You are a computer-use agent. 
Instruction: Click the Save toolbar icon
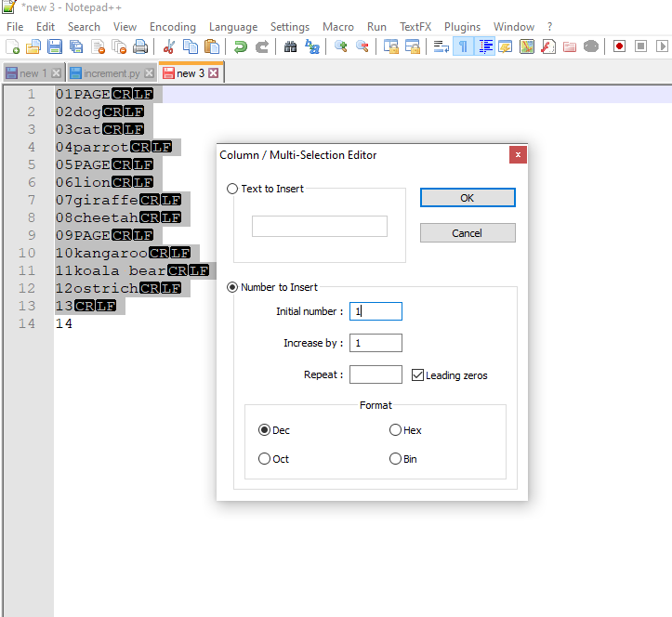(x=55, y=46)
